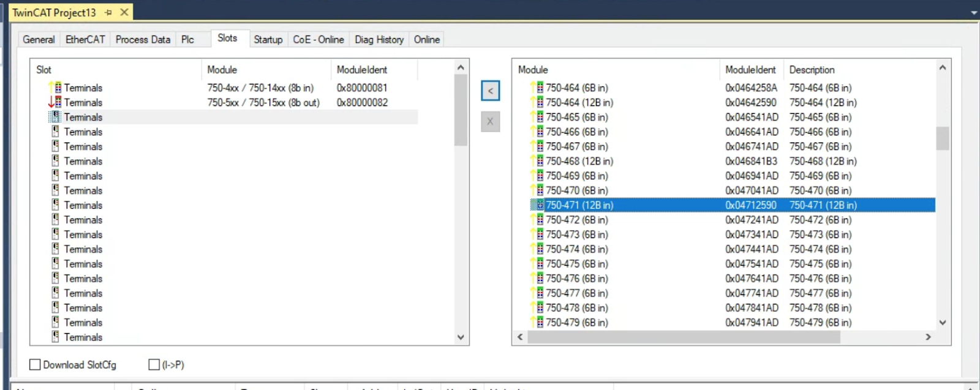The height and width of the screenshot is (390, 980).
Task: Sort by Slot column header
Action: [116, 70]
